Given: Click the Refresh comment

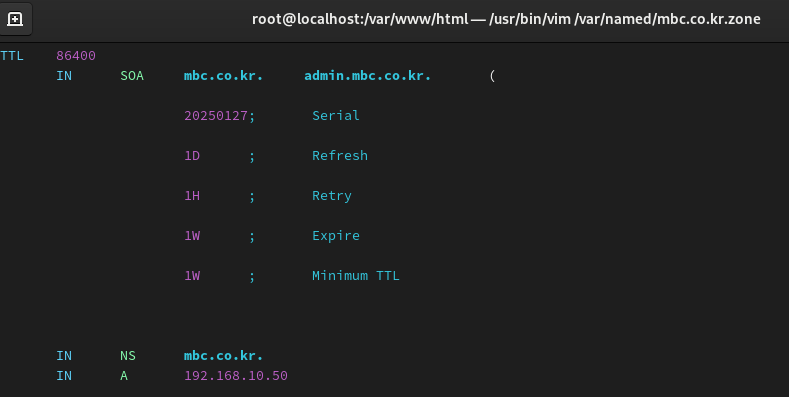Looking at the screenshot, I should click(340, 155).
